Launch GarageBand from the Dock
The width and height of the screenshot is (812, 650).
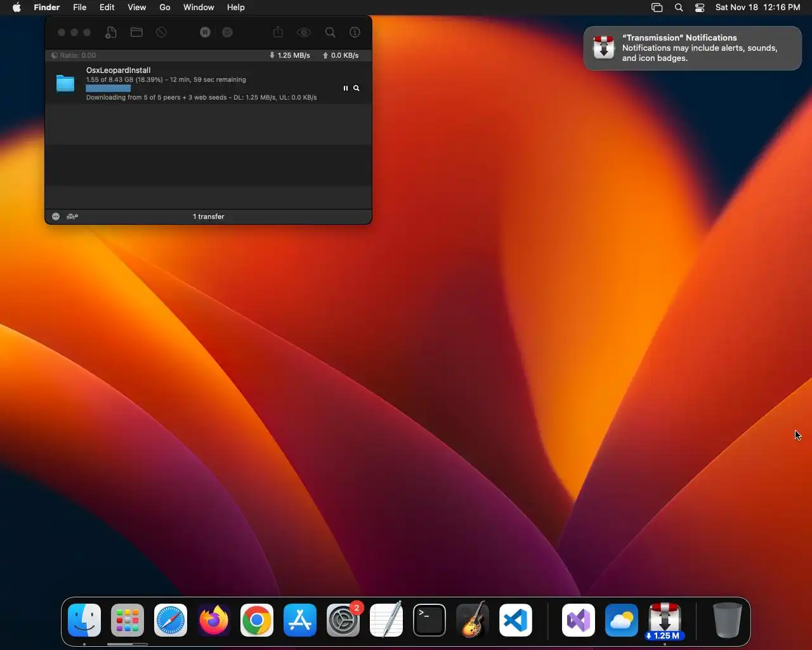tap(473, 620)
